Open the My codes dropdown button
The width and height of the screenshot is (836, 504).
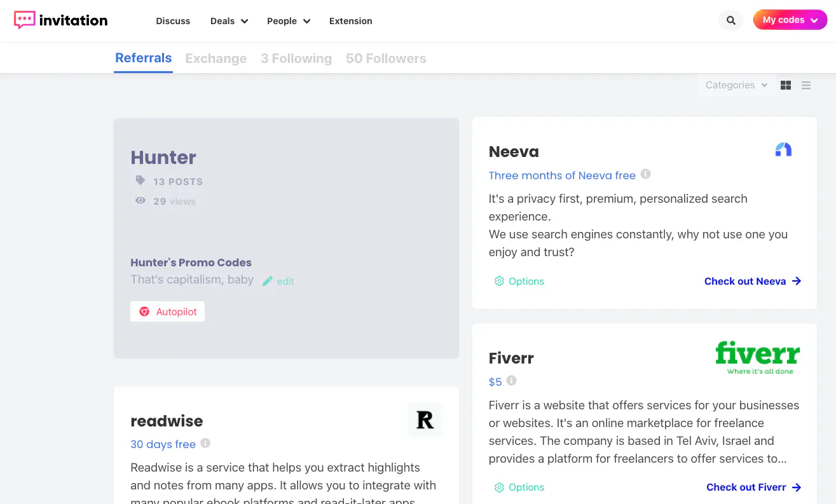click(790, 20)
